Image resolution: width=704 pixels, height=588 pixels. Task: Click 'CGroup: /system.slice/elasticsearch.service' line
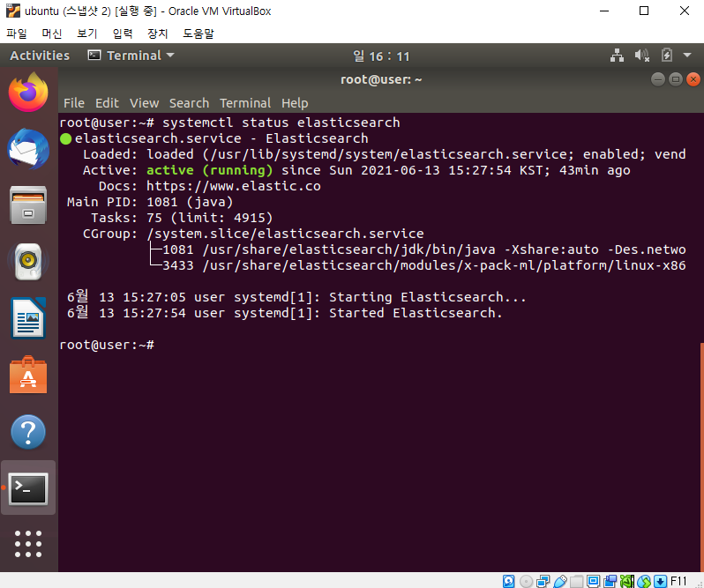253,234
